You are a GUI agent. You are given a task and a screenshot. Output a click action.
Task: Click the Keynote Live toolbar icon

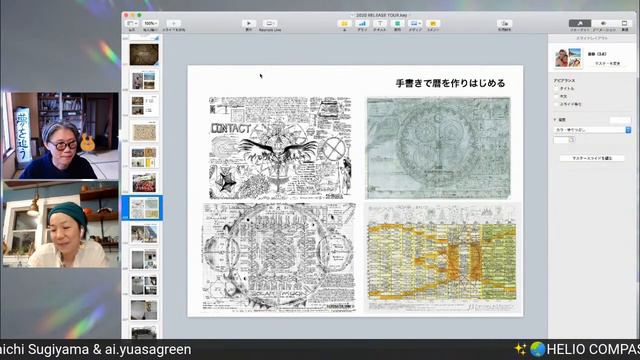270,24
